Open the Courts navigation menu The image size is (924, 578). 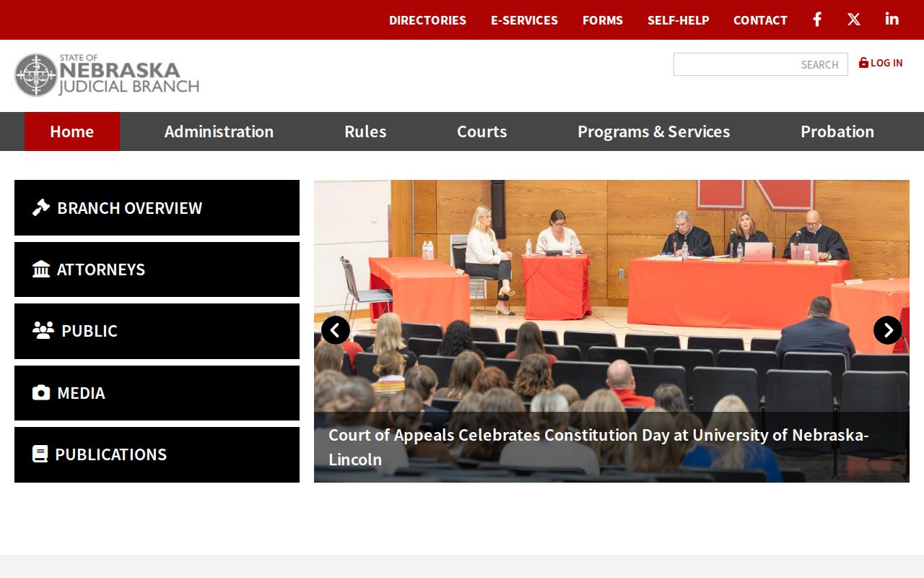pyautogui.click(x=482, y=131)
